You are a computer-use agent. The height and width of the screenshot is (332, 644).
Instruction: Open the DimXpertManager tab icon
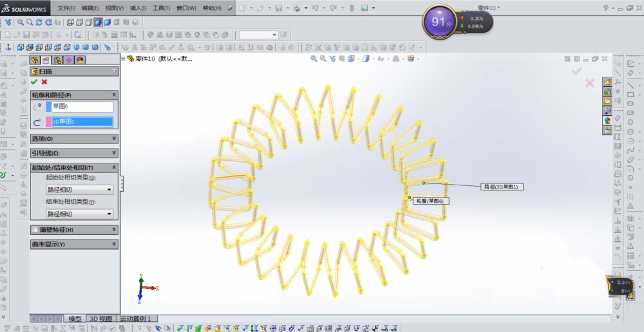[69, 60]
